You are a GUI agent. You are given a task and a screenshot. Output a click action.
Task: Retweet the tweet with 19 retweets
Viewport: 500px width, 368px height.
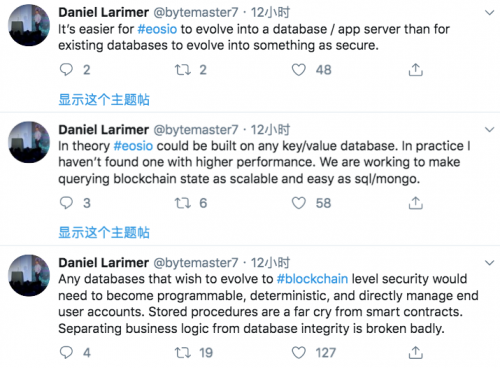point(183,352)
